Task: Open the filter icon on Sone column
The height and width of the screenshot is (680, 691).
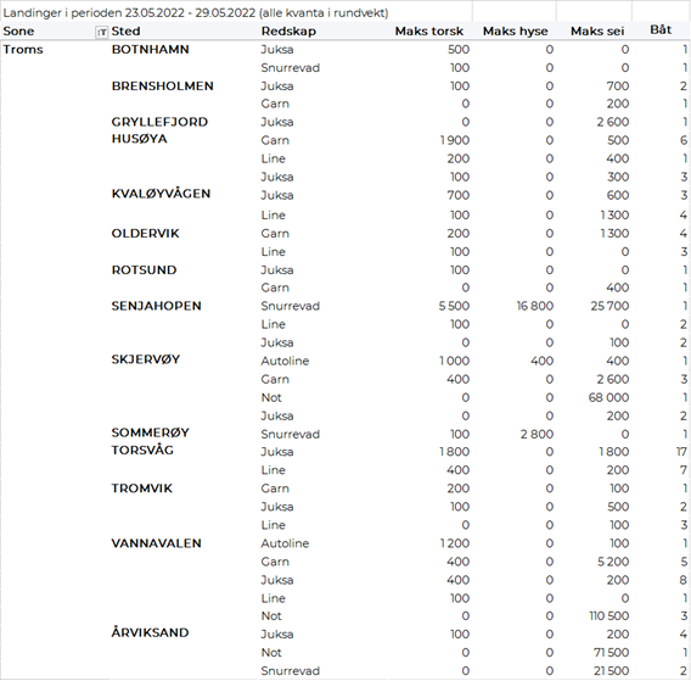Action: click(101, 32)
